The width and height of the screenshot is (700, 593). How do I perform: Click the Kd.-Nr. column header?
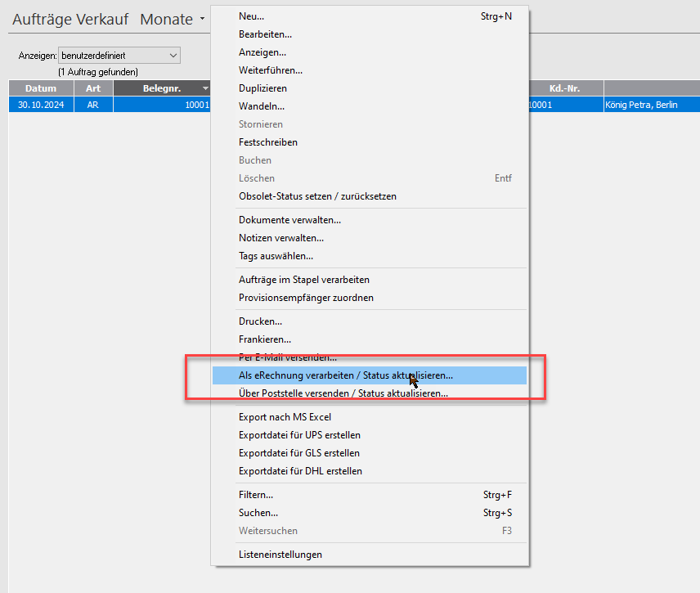(565, 88)
